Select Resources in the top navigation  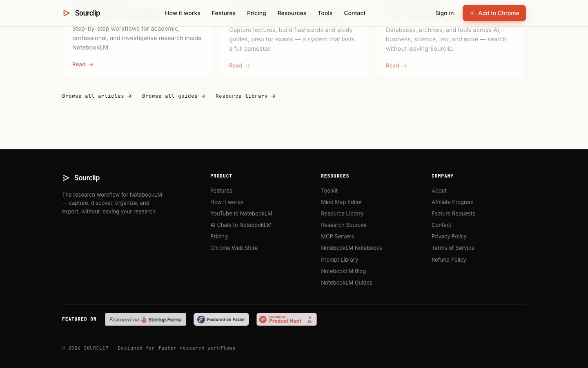[x=292, y=13]
